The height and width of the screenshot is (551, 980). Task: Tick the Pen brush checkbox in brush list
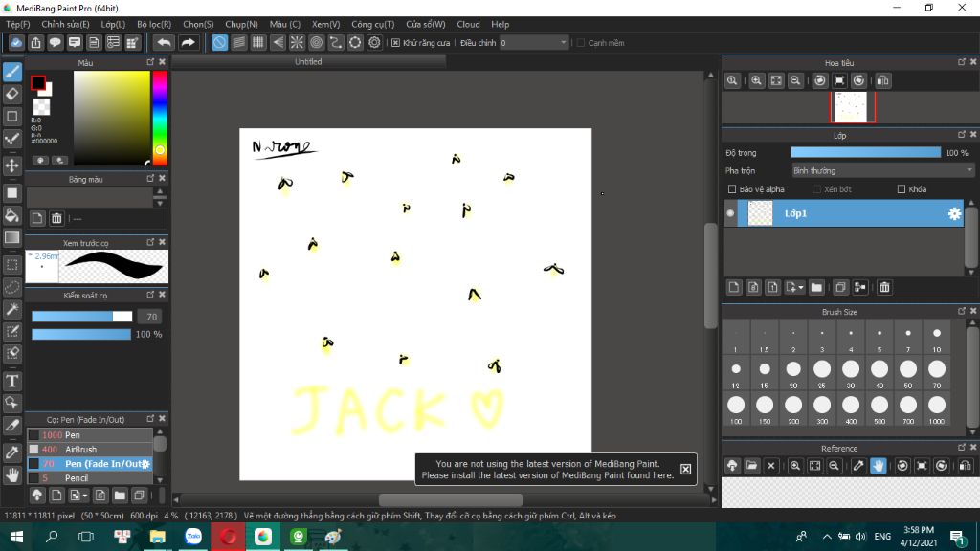coord(33,435)
